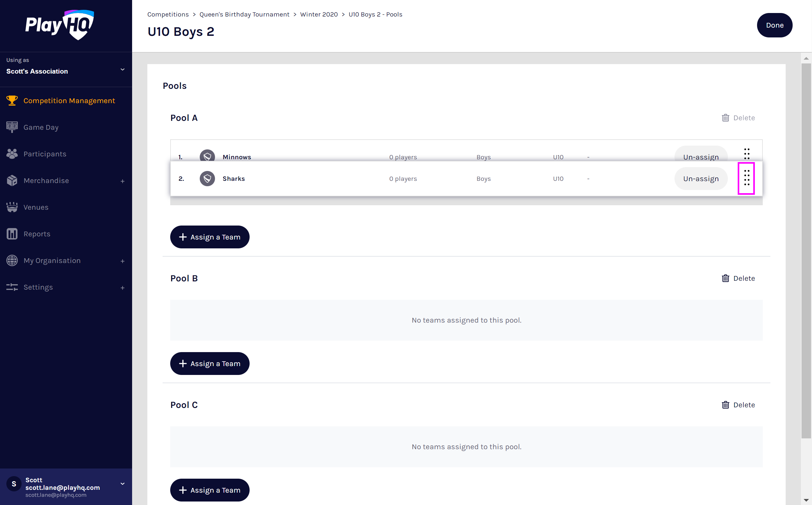
Task: Go to Venues in sidebar
Action: coord(36,207)
